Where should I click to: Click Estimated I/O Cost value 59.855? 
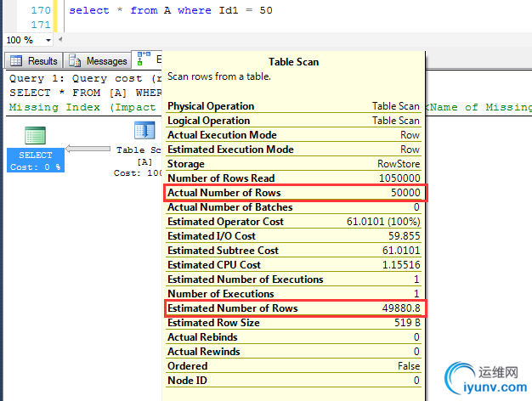pos(404,236)
